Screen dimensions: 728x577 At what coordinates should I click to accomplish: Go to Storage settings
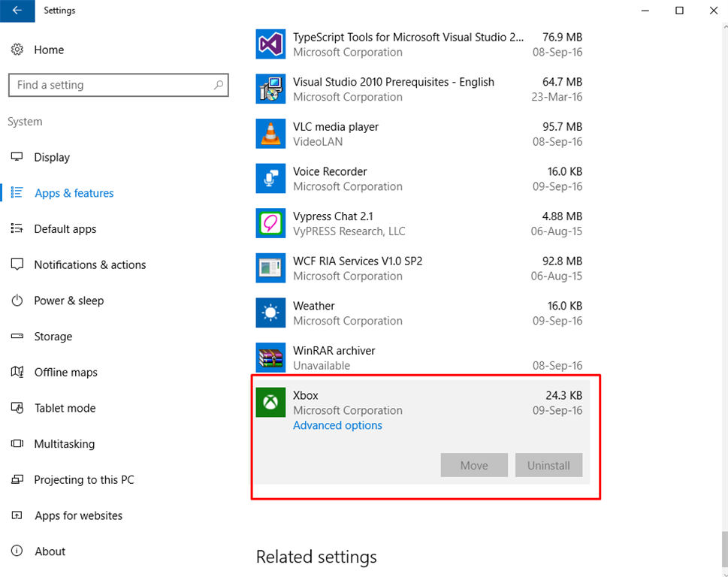pyautogui.click(x=53, y=337)
